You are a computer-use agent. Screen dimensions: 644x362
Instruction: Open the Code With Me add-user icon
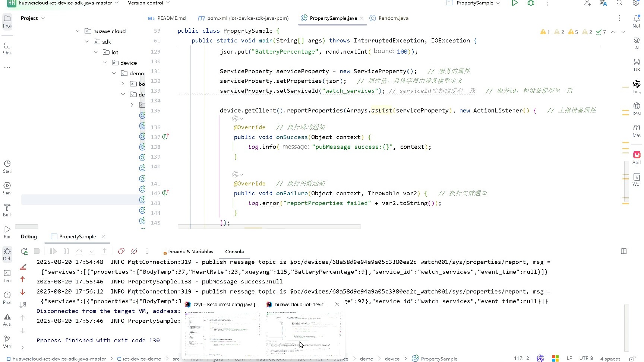pos(587,3)
